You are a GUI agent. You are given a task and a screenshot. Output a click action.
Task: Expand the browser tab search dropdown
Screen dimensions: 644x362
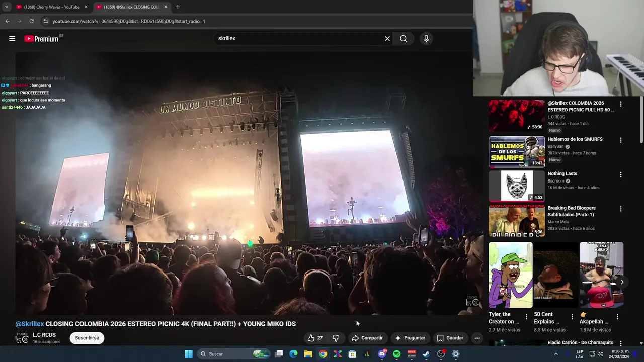[7, 7]
